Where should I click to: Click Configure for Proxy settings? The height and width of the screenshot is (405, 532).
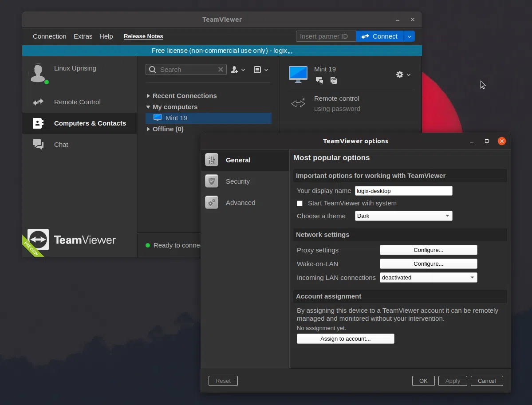(x=428, y=250)
